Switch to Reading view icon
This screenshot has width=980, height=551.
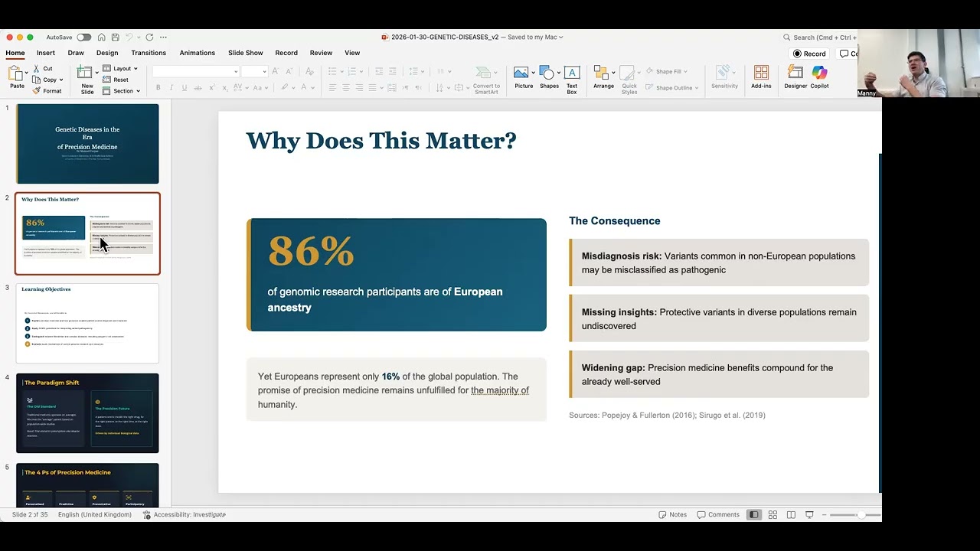pyautogui.click(x=791, y=515)
